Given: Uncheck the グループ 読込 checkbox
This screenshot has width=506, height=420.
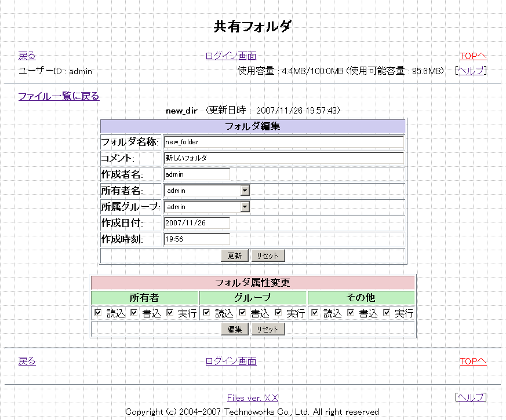Looking at the screenshot, I should (207, 313).
